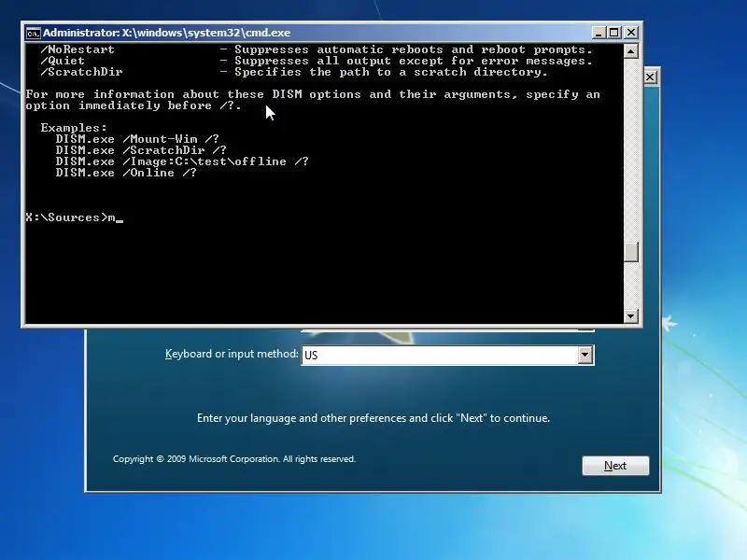
Task: Minimize the Administrator cmd.exe window
Action: (599, 33)
